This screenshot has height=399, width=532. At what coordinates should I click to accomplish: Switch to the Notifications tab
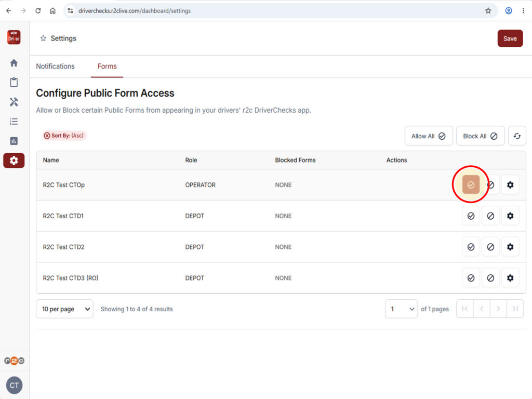pyautogui.click(x=55, y=66)
